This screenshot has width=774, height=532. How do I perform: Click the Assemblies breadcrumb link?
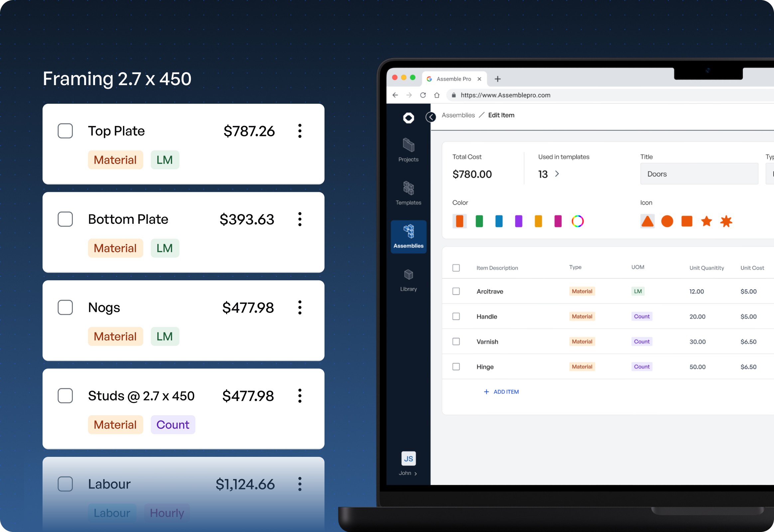click(x=458, y=115)
